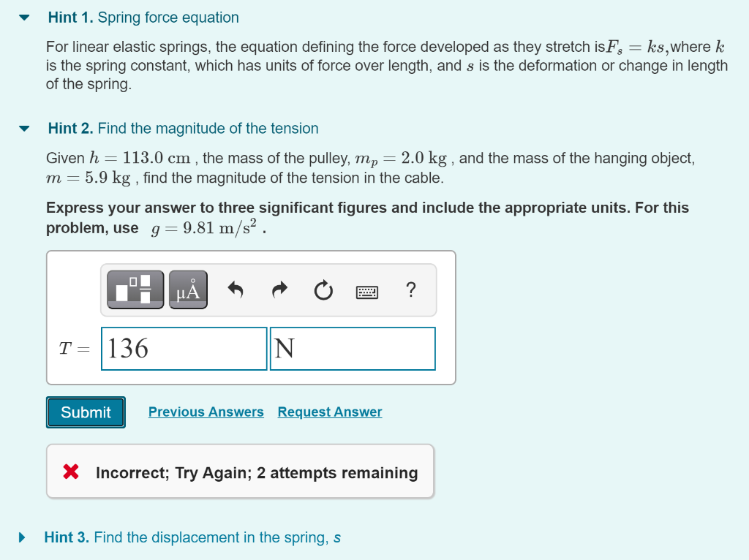Collapse Hint 2 Find the magnitude of the tension
This screenshot has height=560, width=749.
point(183,128)
